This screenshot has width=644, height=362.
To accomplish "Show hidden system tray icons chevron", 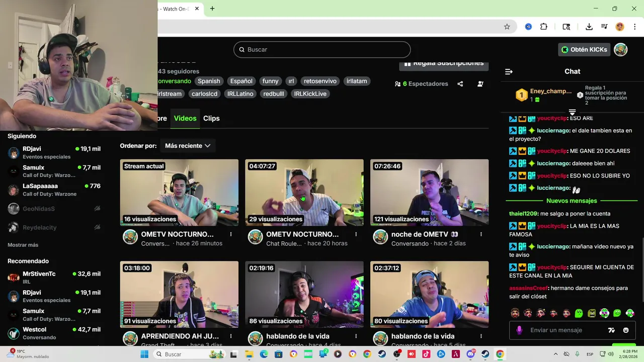I will click(x=555, y=354).
